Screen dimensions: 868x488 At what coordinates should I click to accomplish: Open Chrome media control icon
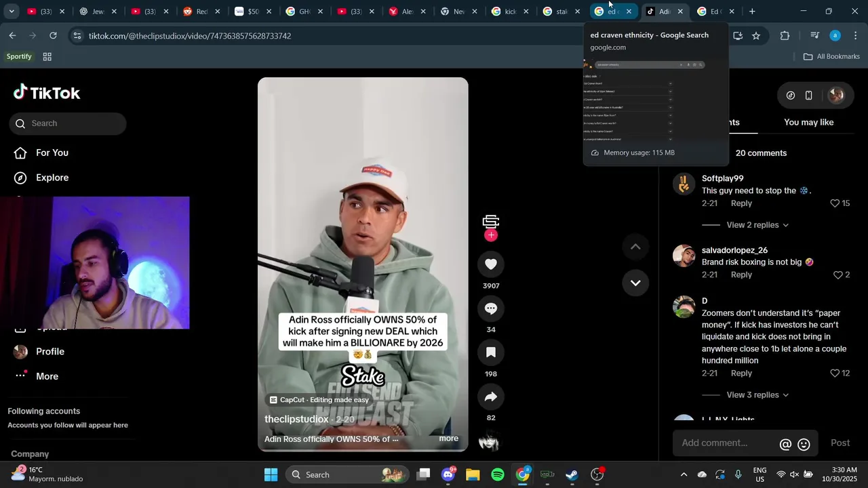click(814, 36)
